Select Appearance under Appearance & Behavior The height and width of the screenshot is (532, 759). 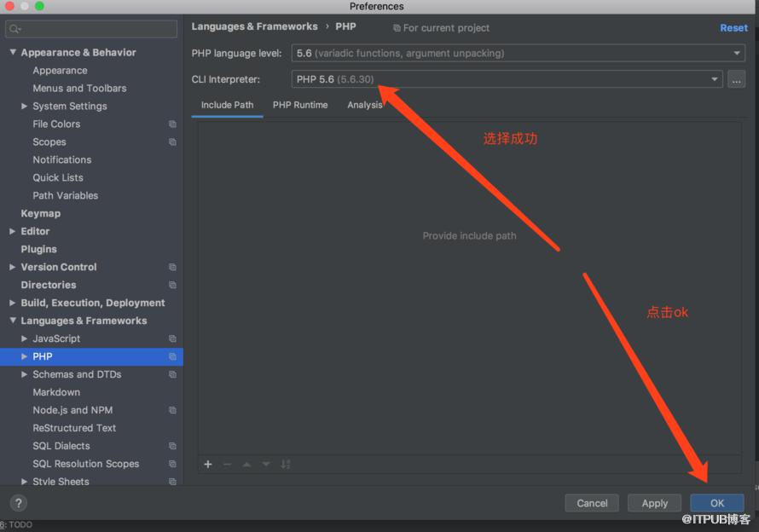(x=60, y=71)
